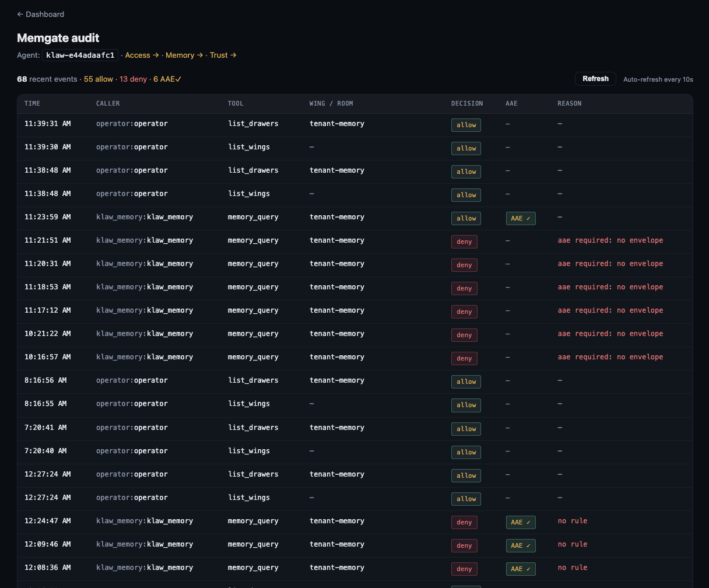Click the allow pill on the top list_drawers row
Image resolution: width=709 pixels, height=588 pixels.
coord(466,125)
